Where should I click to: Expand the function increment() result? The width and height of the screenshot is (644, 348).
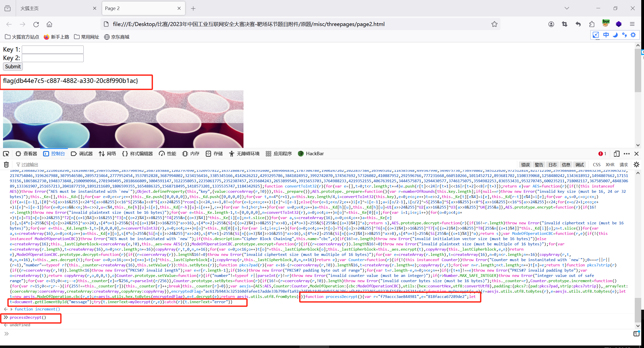pos(12,309)
